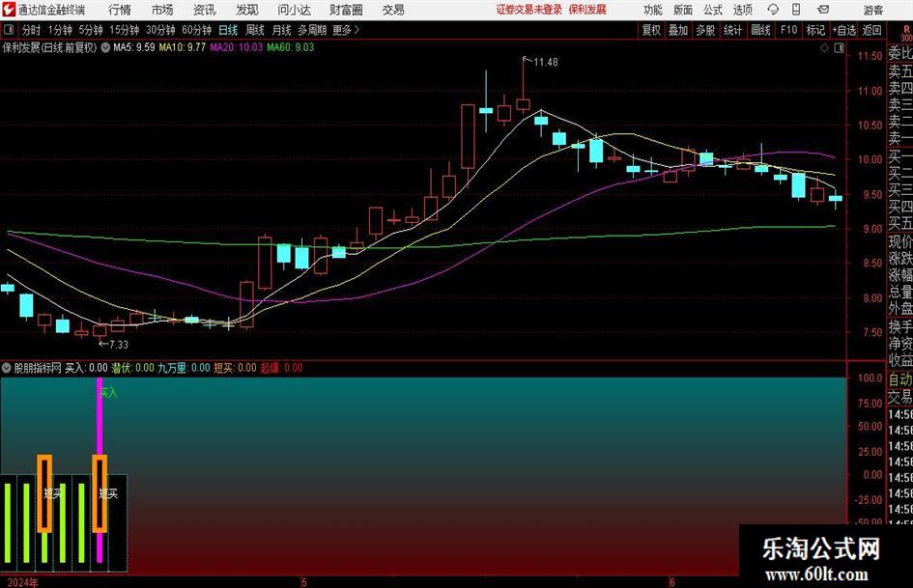
Task: Open the 问小达 menu
Action: (294, 10)
